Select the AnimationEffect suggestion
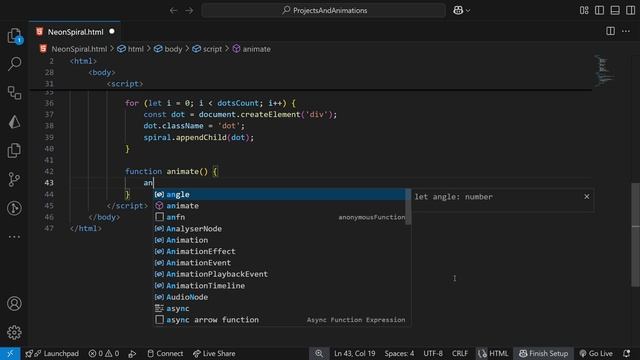 pyautogui.click(x=282, y=251)
